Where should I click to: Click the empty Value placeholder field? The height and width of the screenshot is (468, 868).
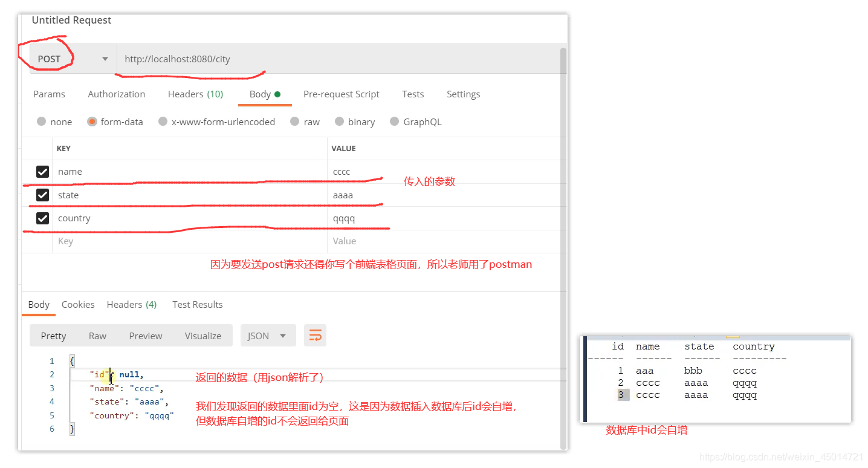(444, 241)
